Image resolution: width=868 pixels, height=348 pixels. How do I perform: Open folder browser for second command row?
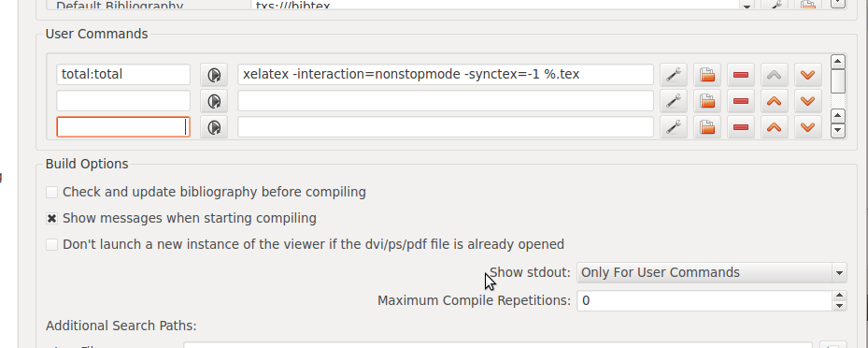point(707,101)
